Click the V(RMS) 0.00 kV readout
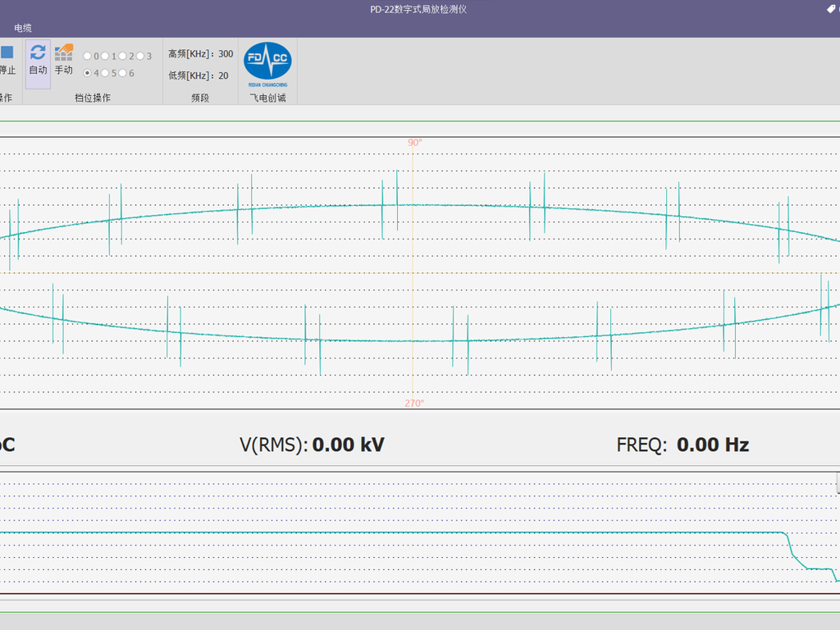 [348, 445]
